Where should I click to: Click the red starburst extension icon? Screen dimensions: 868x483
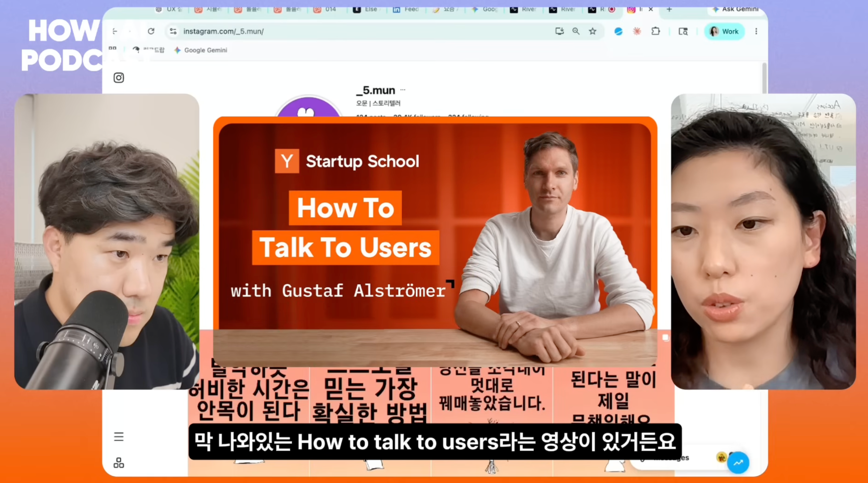pos(637,31)
